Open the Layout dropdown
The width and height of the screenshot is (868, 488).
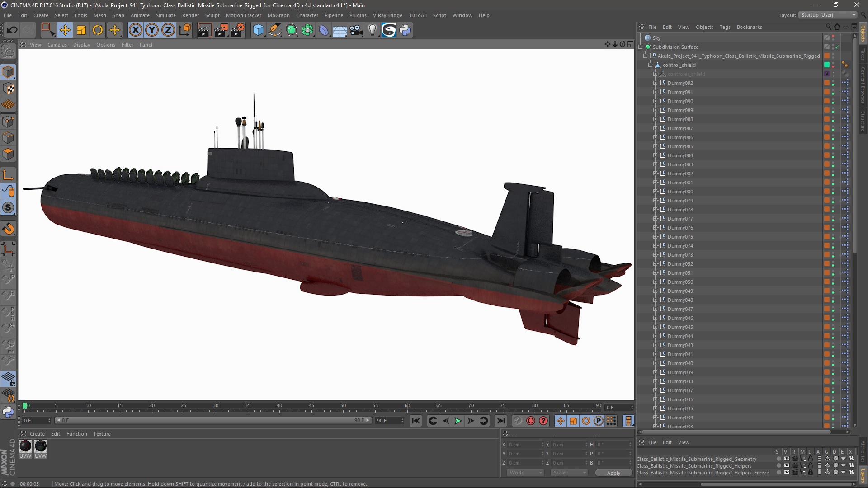(x=828, y=15)
